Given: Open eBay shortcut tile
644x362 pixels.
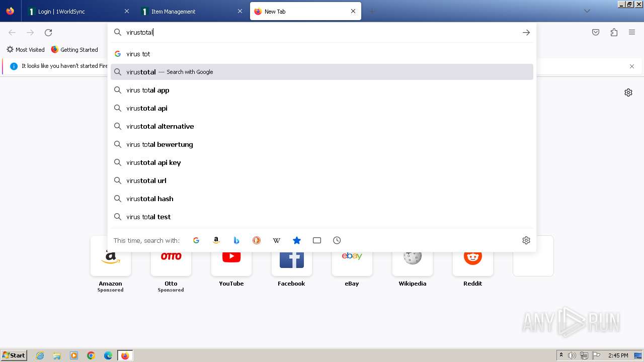Looking at the screenshot, I should pyautogui.click(x=352, y=262).
